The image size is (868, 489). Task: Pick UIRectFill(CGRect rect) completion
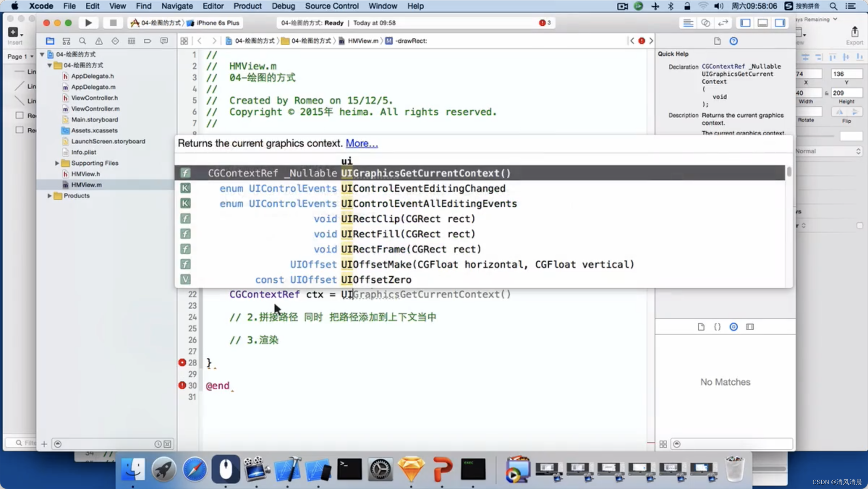pyautogui.click(x=480, y=234)
